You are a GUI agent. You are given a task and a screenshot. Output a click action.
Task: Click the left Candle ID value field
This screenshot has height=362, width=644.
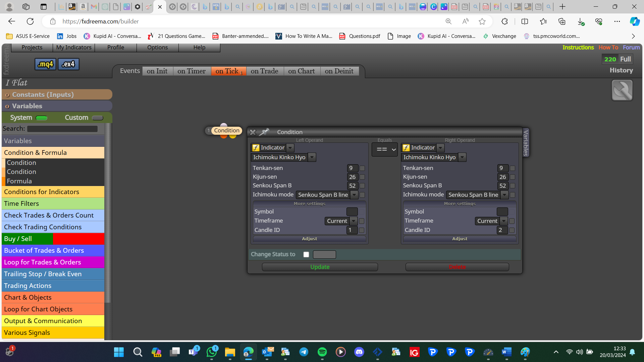[352, 230]
